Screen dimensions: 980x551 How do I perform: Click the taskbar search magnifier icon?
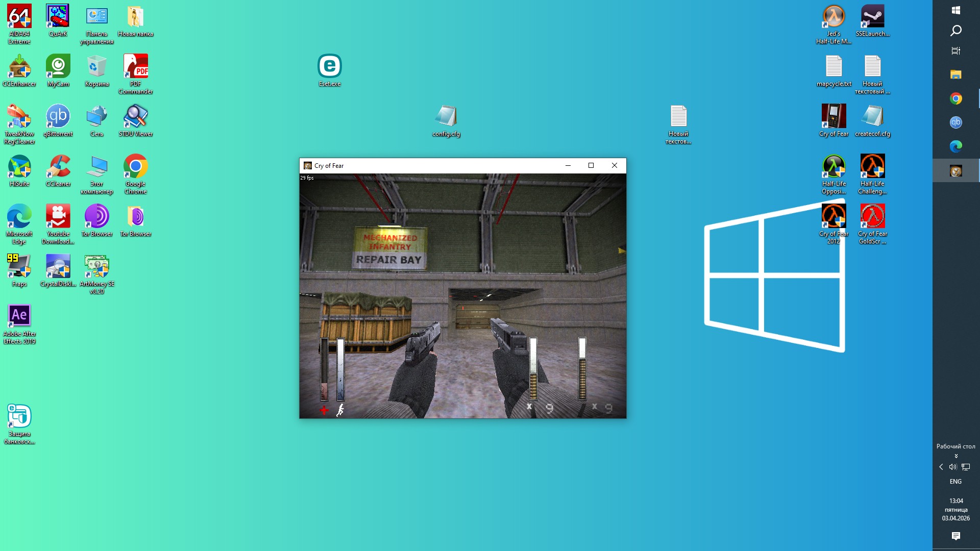(x=956, y=31)
